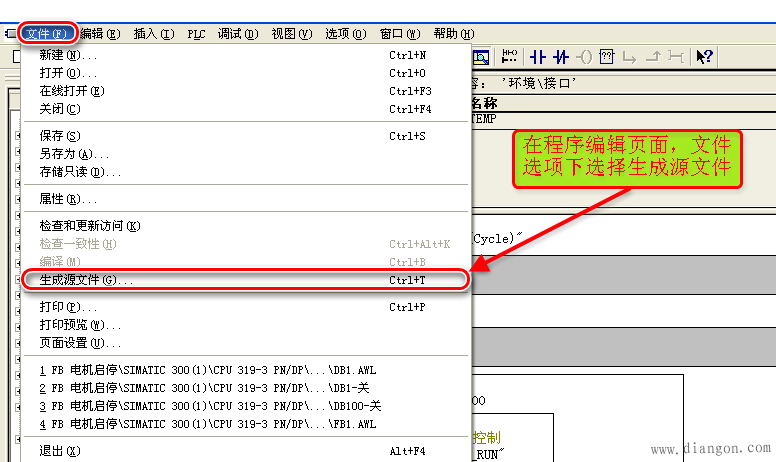
Task: Insert an empty box element
Action: click(608, 57)
